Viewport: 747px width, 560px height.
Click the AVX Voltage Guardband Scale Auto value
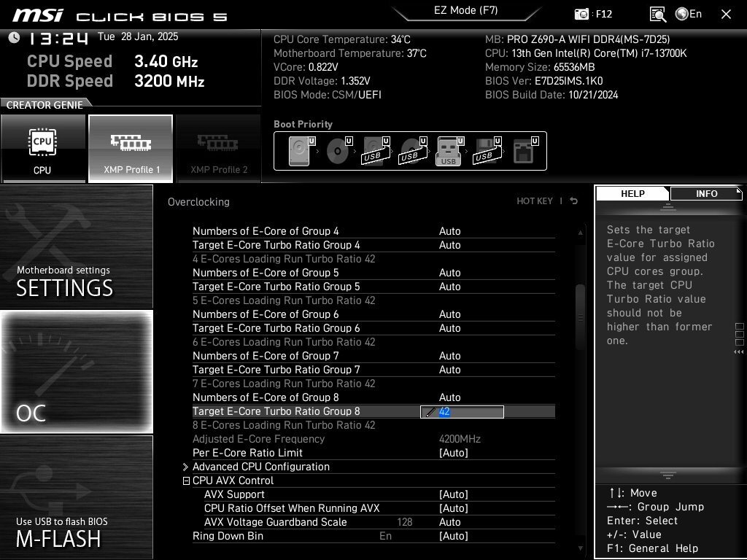coord(449,522)
